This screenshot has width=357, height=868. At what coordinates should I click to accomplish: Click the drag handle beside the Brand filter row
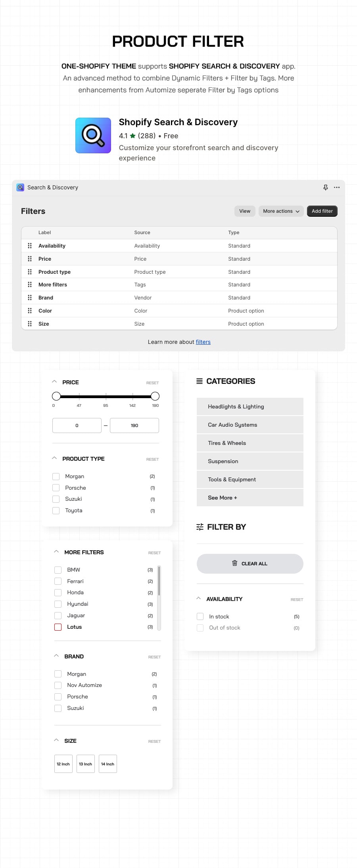pos(30,298)
